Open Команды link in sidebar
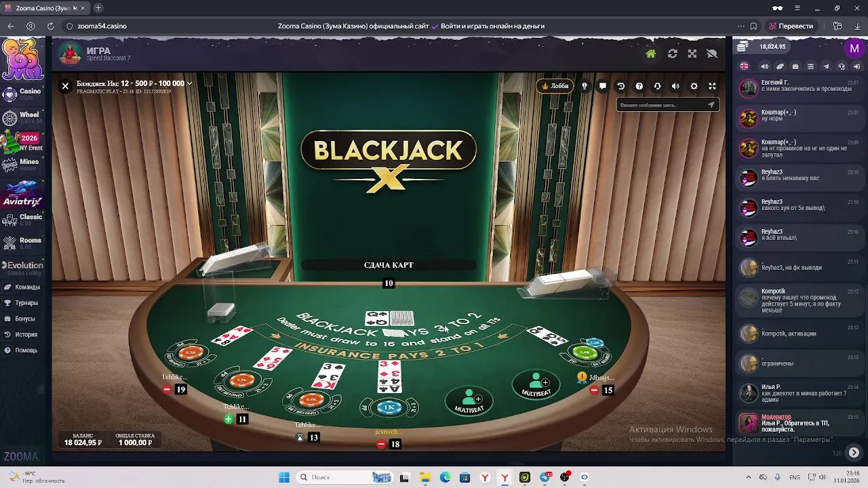Viewport: 868px width, 488px height. click(x=22, y=287)
